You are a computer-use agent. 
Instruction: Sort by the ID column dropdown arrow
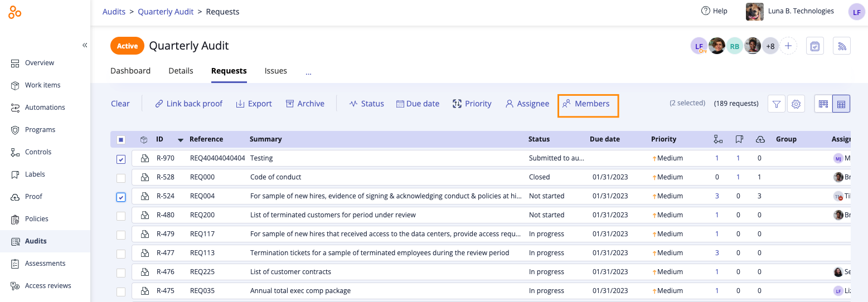coord(180,140)
